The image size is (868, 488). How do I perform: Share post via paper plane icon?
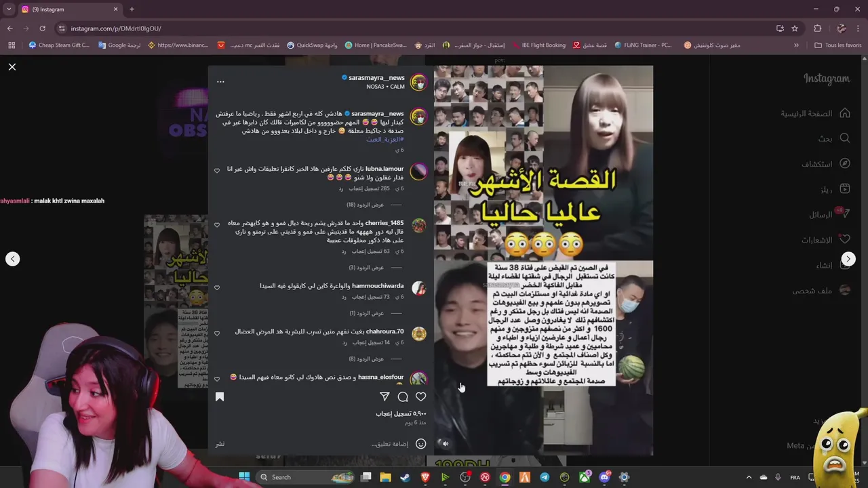click(384, 397)
